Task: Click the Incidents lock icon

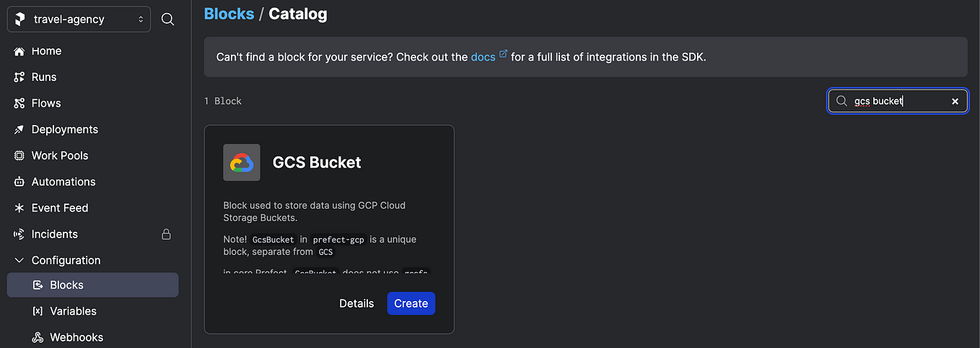Action: point(166,234)
